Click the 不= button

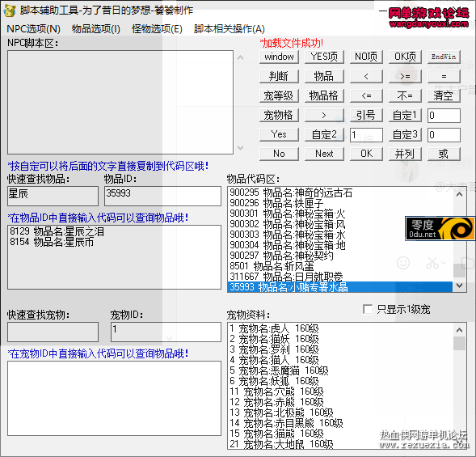click(x=405, y=95)
